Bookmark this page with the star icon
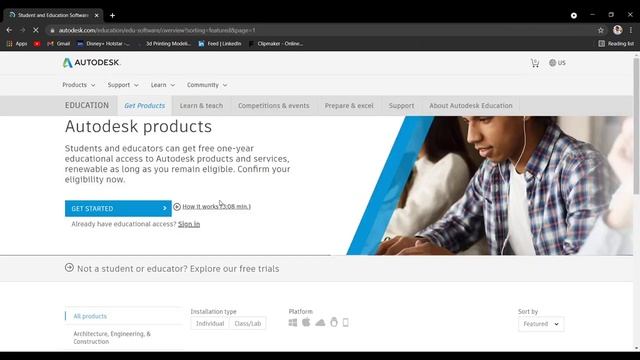This screenshot has width=640, height=360. [600, 30]
